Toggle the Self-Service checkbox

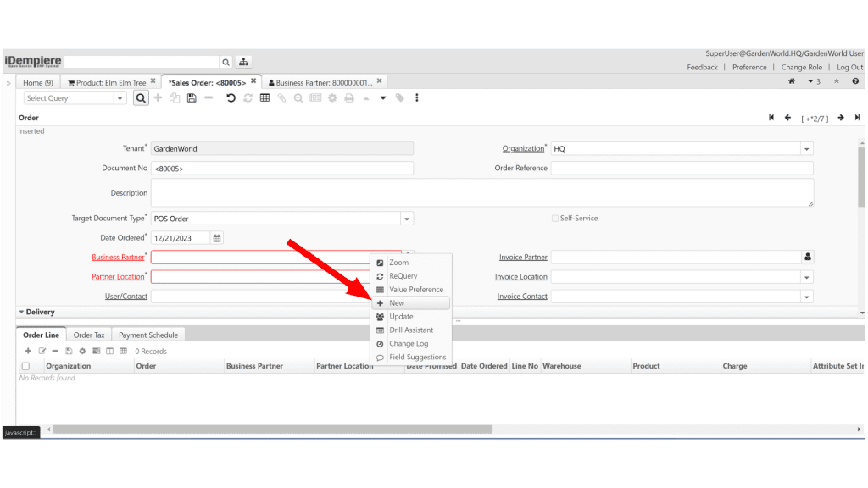click(x=554, y=219)
